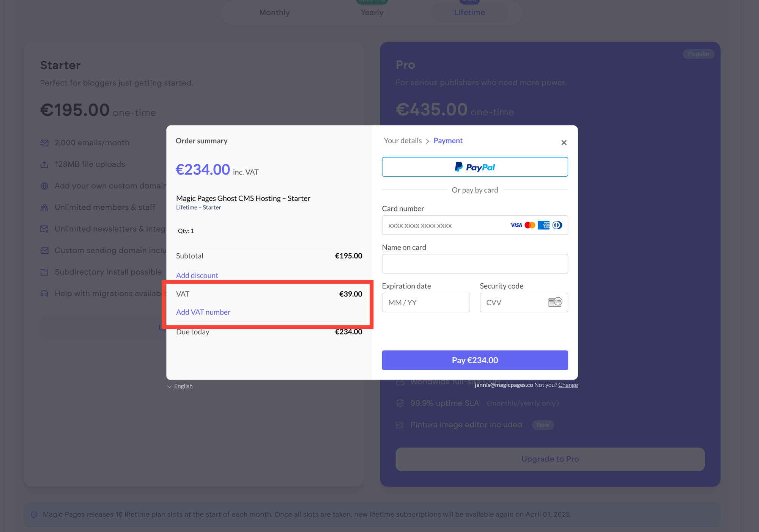Screen dimensions: 759x532
Task: Click the Visa card logo icon
Action: 516,225
